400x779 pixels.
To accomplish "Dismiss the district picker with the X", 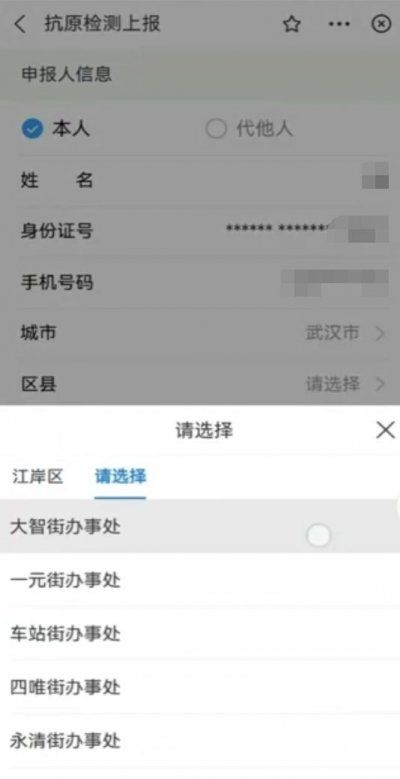I will coord(385,430).
